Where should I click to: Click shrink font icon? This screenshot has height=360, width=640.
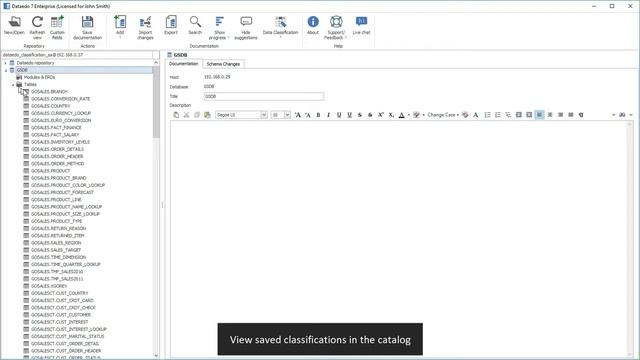tap(308, 115)
